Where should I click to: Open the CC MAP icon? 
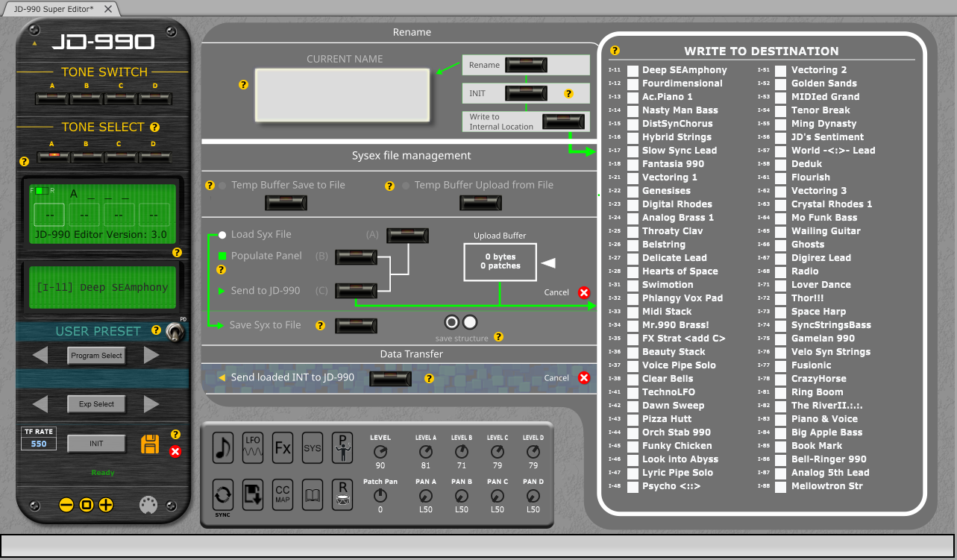(283, 494)
